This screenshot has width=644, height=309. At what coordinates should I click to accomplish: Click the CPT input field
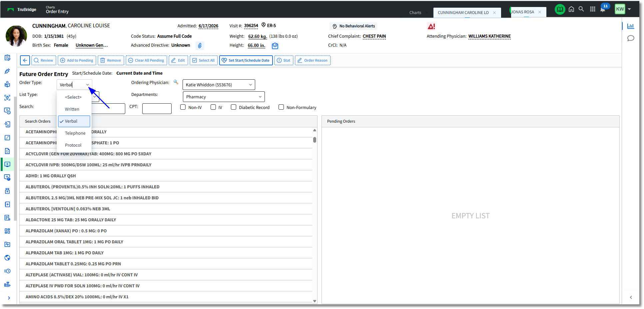(157, 109)
